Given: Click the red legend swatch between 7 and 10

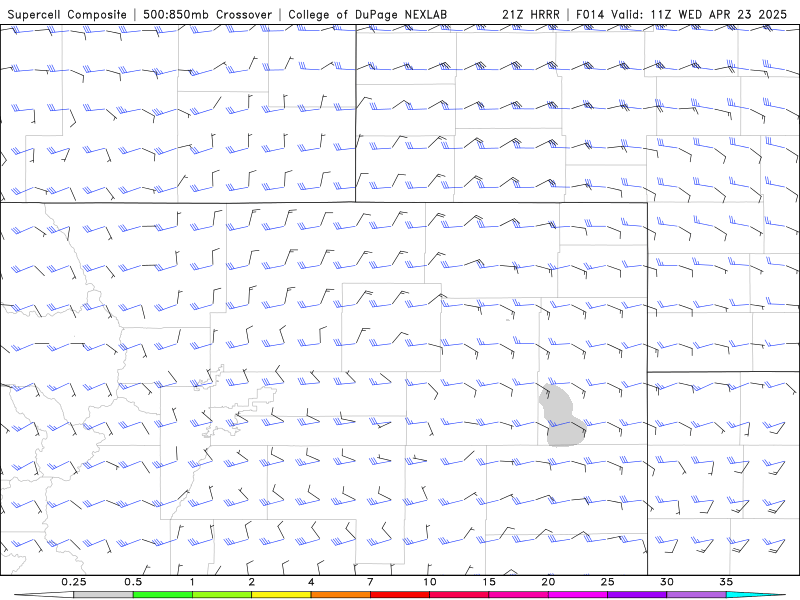Looking at the screenshot, I should (400, 595).
